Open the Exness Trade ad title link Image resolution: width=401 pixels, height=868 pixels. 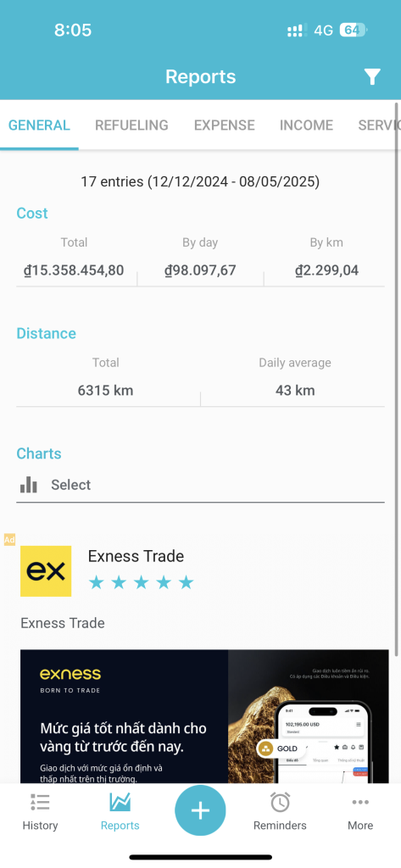point(136,556)
